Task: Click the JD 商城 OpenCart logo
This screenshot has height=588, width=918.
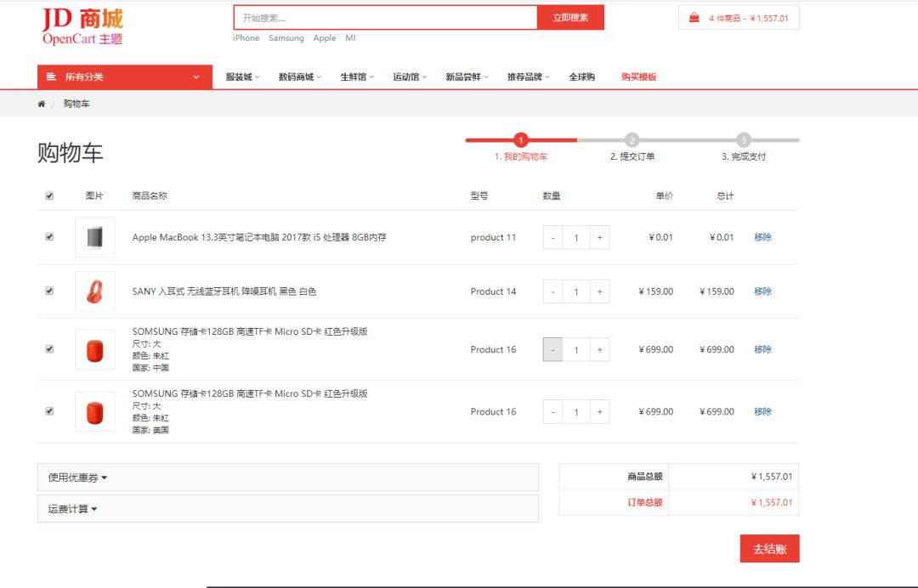Action: click(82, 27)
